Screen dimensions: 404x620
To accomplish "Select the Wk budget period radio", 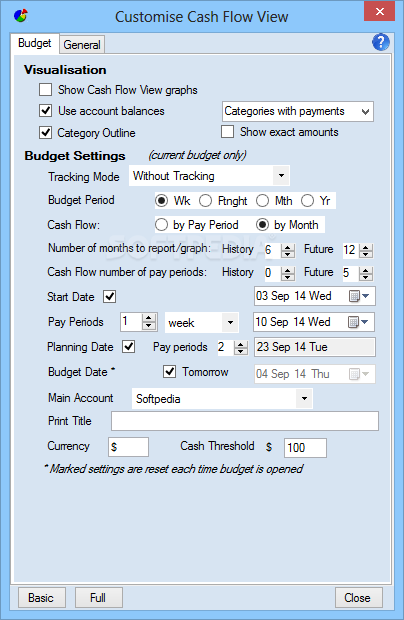I will [x=161, y=201].
